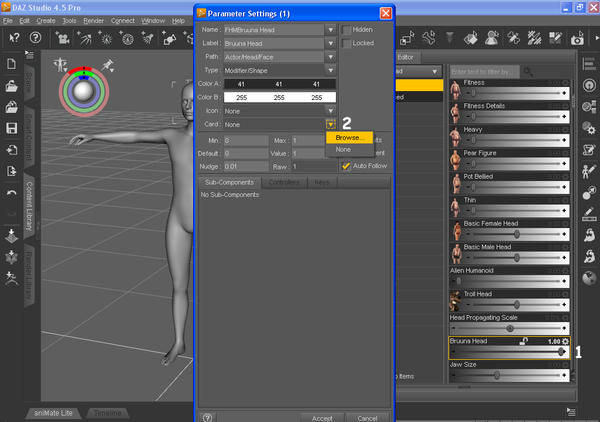Image resolution: width=600 pixels, height=422 pixels.
Task: Open the Render menu
Action: (x=93, y=21)
